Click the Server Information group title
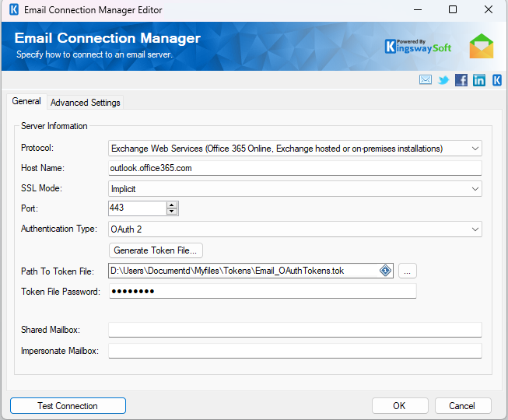Viewport: 508px width, 420px height. pos(54,126)
